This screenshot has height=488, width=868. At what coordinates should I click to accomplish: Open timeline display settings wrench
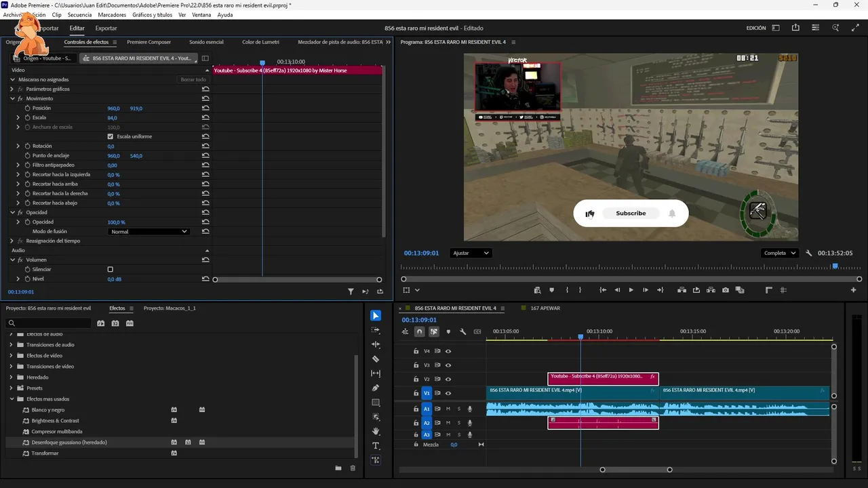pyautogui.click(x=462, y=331)
